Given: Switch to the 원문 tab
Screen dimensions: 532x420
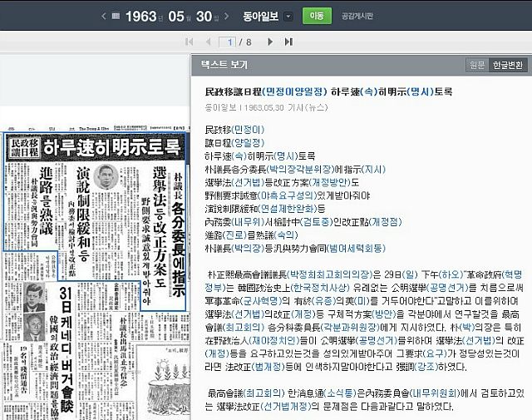Looking at the screenshot, I should point(477,65).
